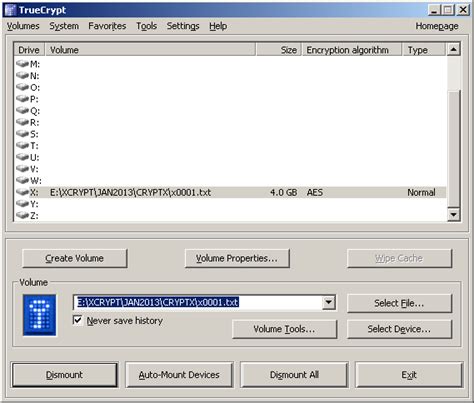This screenshot has width=474, height=403.
Task: Dismount the selected volume
Action: point(64,375)
